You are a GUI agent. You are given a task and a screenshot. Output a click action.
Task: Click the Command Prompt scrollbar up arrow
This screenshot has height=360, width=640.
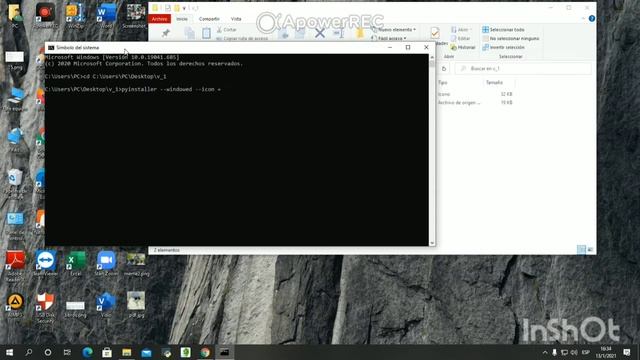[x=432, y=58]
